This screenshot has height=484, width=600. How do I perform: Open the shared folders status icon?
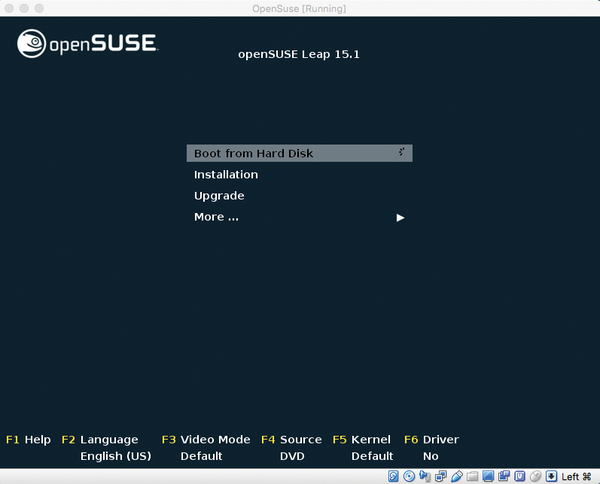(472, 476)
